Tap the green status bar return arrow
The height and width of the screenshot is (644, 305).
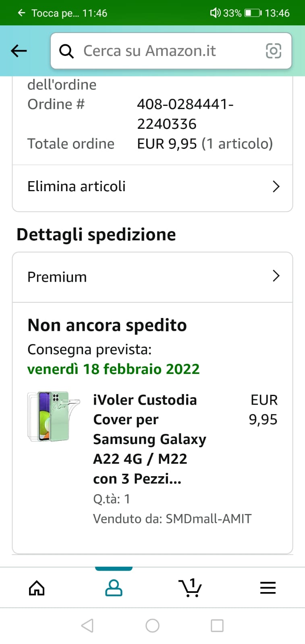22,13
